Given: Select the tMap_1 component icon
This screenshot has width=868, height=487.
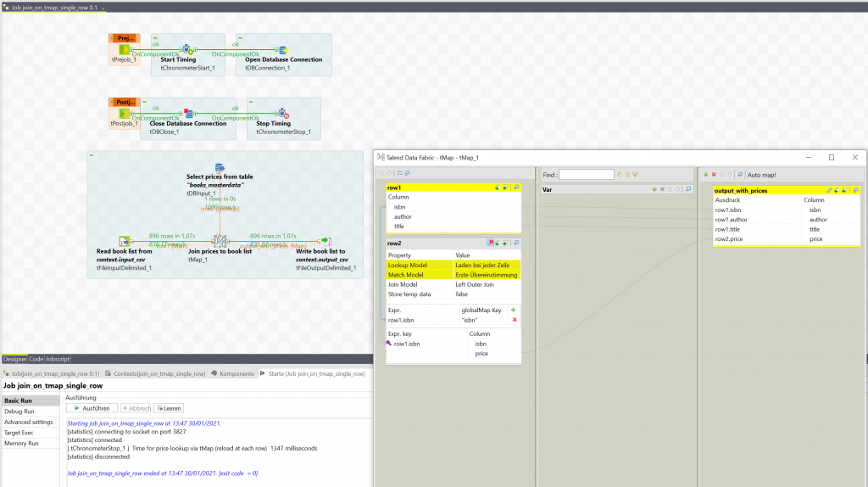Looking at the screenshot, I should click(219, 241).
